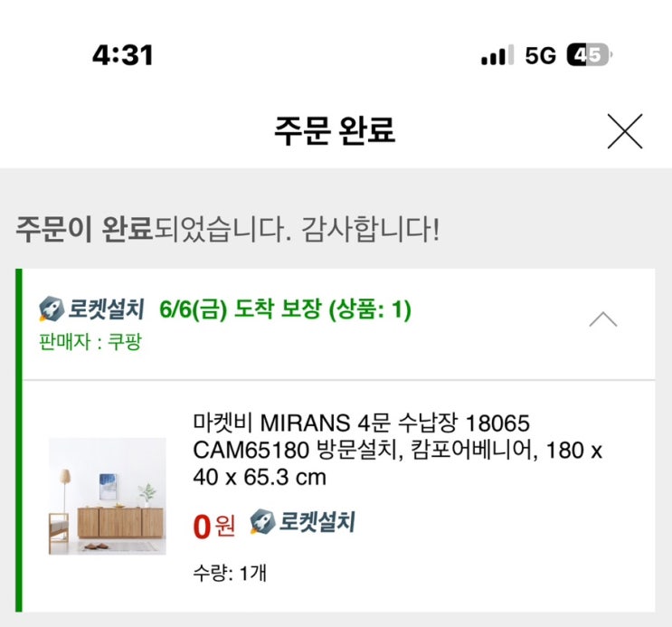Collapse the delivery section using chevron

603,319
